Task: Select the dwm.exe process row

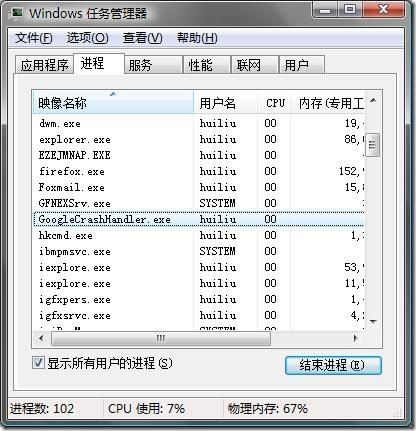Action: pos(199,124)
